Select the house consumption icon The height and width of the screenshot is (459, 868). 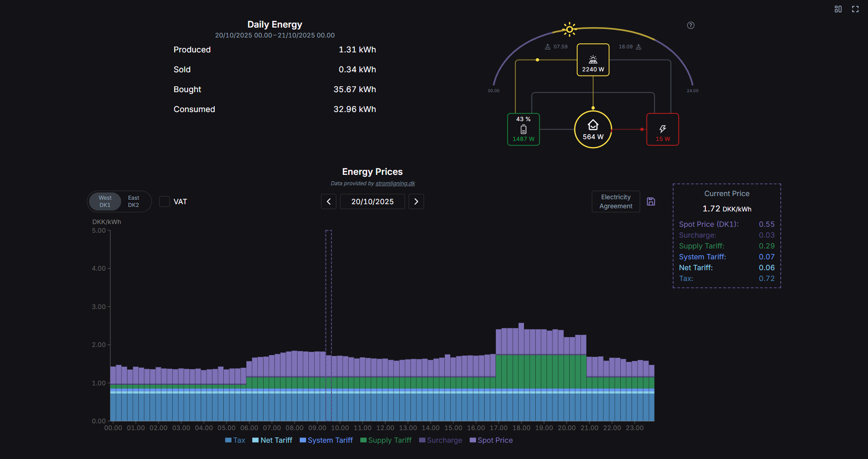pos(593,125)
